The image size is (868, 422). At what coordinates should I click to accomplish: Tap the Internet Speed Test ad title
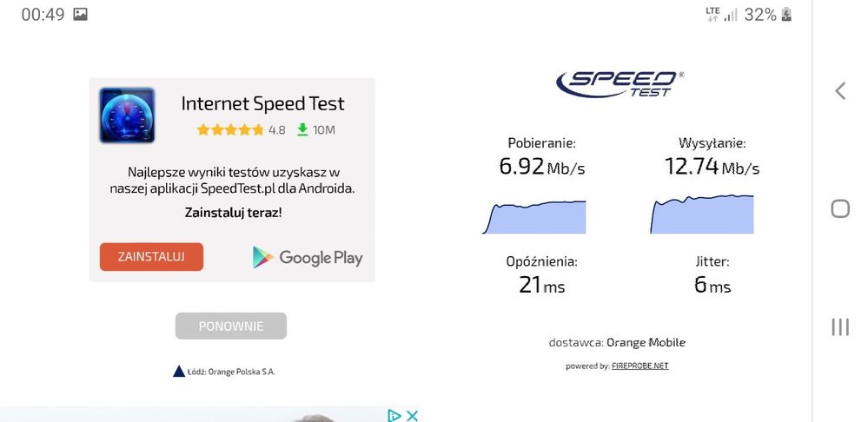coord(262,103)
